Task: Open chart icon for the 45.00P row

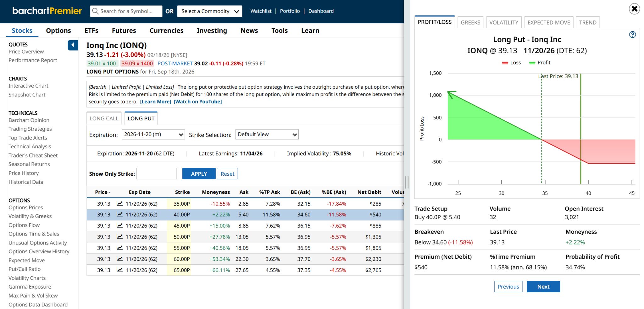Action: click(119, 225)
